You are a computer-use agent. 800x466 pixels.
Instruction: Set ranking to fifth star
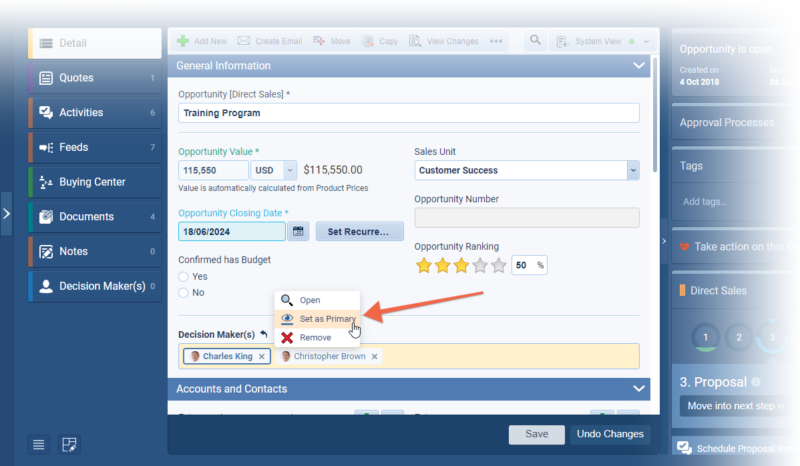499,265
